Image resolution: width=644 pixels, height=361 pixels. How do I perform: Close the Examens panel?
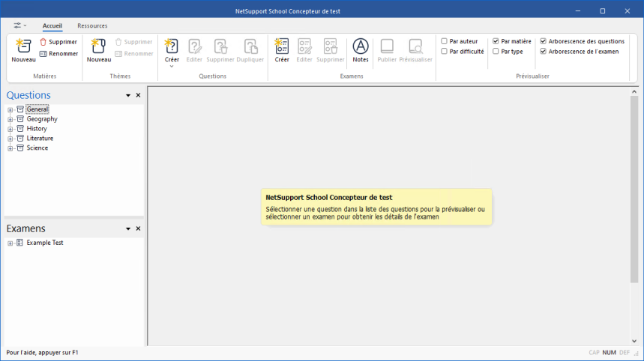point(139,228)
